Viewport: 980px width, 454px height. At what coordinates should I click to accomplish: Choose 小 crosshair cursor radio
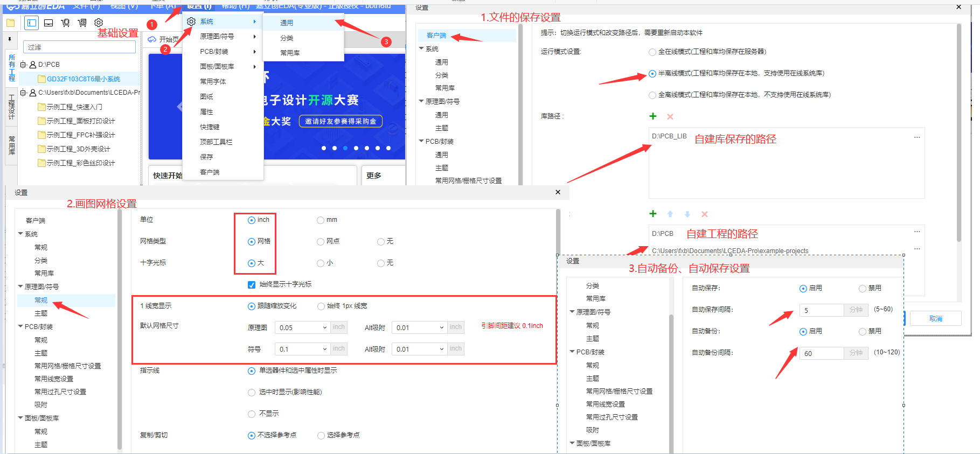(321, 263)
